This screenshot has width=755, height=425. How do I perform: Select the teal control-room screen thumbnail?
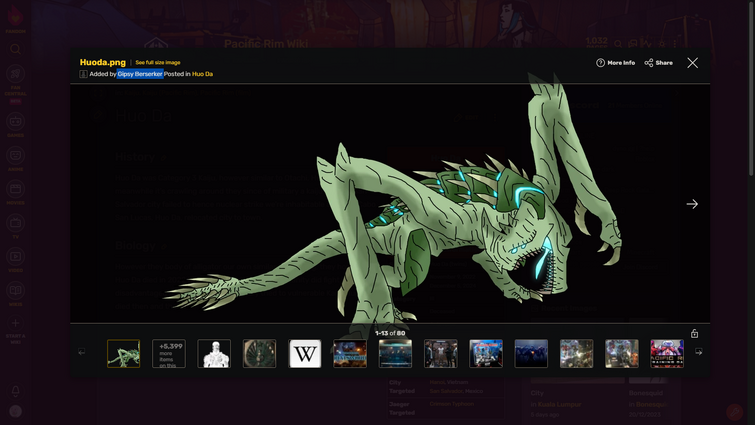395,354
